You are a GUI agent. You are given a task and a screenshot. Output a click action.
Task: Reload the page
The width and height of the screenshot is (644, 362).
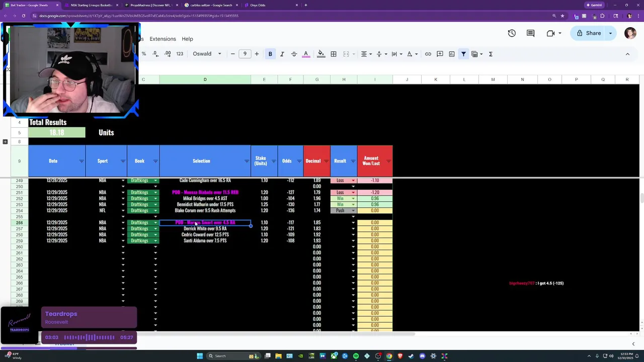23,16
